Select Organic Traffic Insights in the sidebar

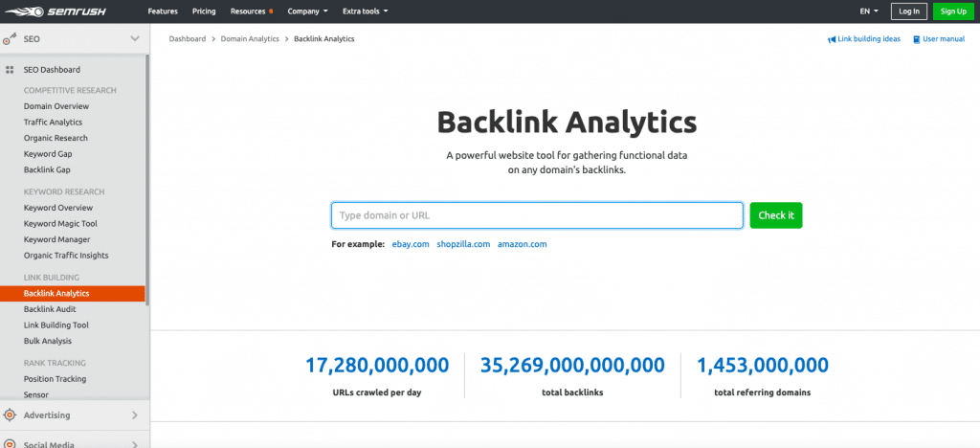coord(66,256)
